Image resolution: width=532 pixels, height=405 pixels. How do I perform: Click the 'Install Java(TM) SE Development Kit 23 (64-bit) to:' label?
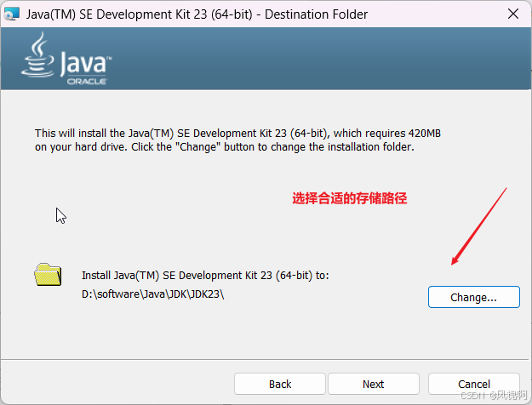pos(205,275)
